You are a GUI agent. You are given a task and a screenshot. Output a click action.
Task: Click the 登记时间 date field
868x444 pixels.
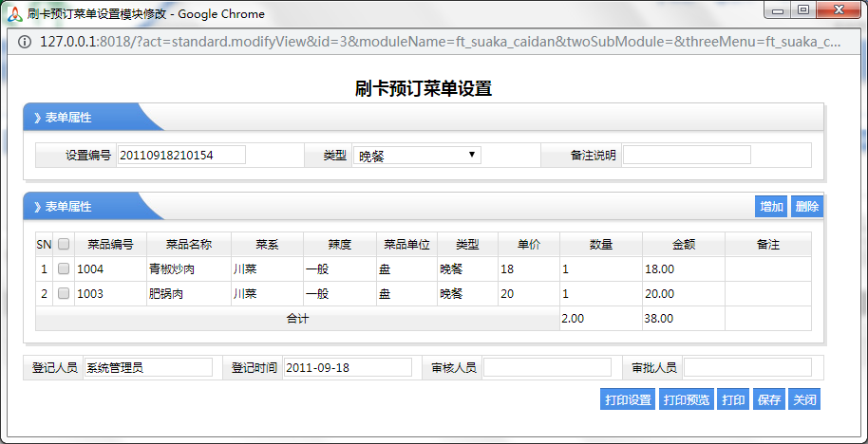pyautogui.click(x=347, y=367)
